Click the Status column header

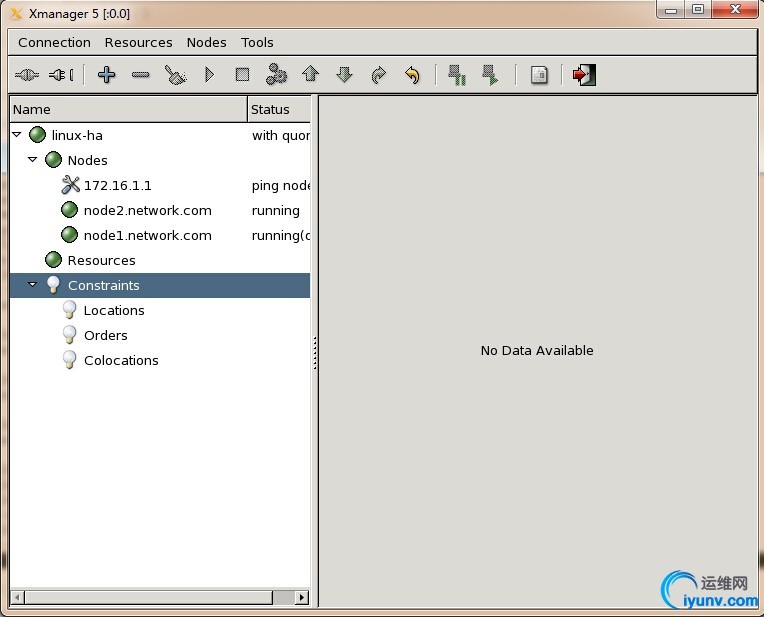click(279, 109)
